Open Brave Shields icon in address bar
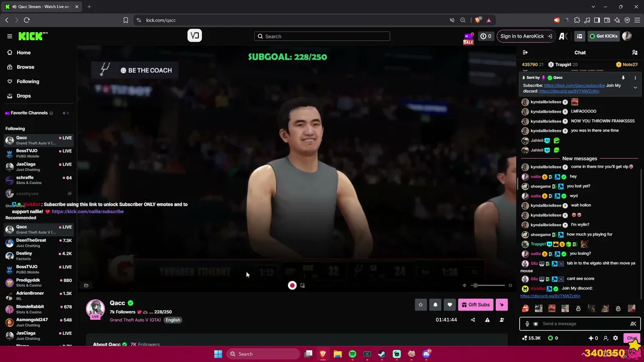The image size is (644, 362). tap(477, 20)
